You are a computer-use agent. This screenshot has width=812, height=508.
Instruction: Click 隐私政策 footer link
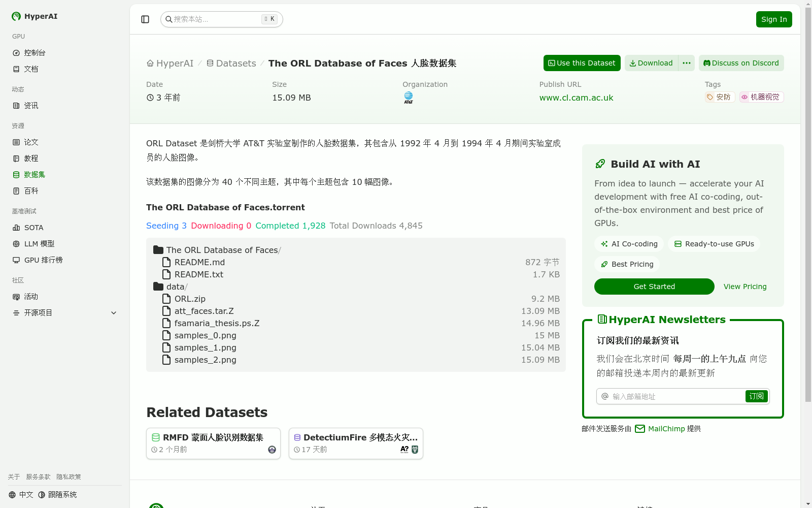(69, 477)
